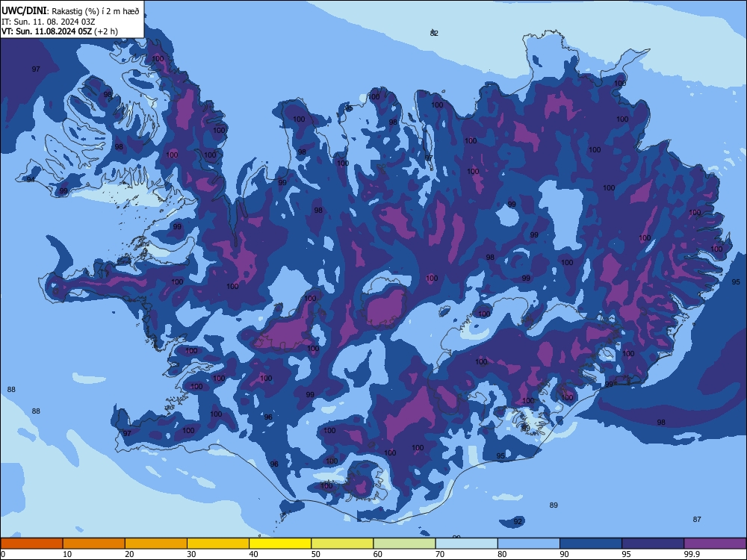Click the dark orange 0–10 legend swatch
The height and width of the screenshot is (560, 747).
tap(31, 544)
